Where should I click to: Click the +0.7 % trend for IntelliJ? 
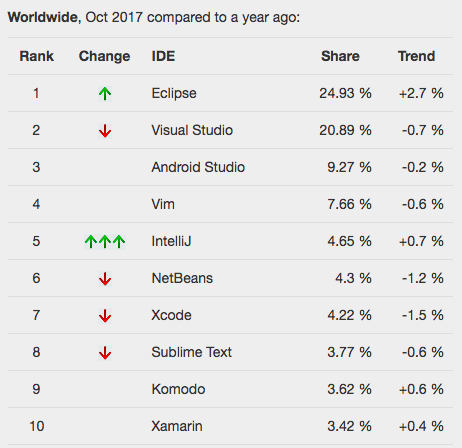pos(421,241)
